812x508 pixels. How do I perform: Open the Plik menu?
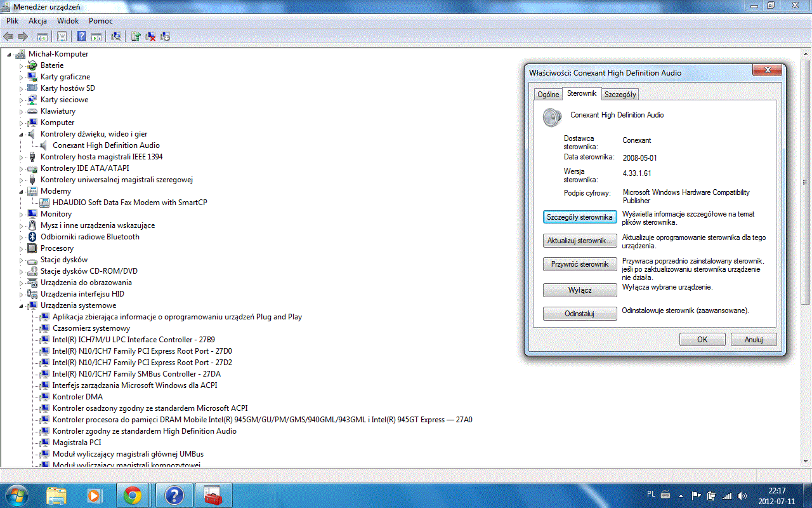pos(13,21)
